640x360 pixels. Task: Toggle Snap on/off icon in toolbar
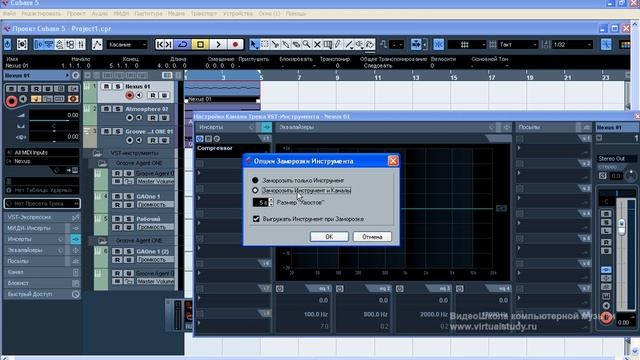coord(439,44)
